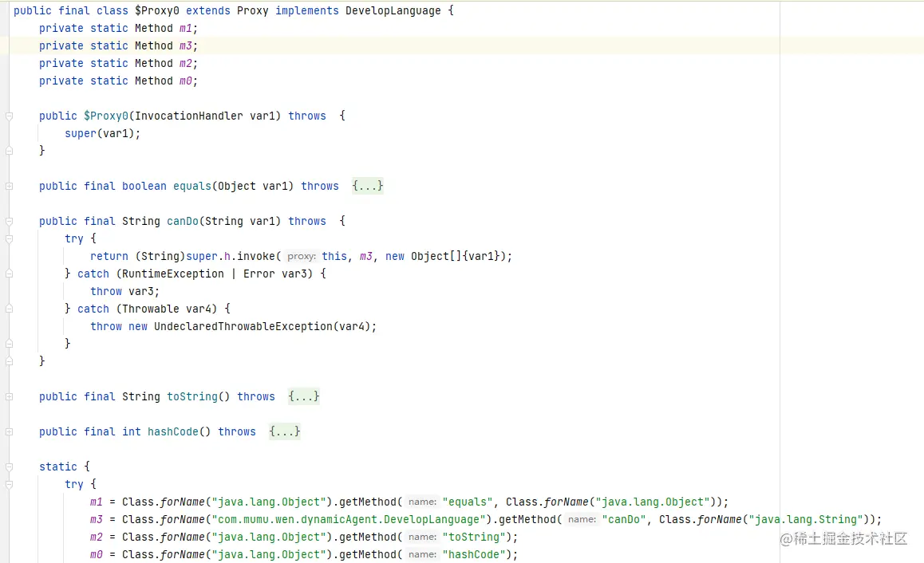Image resolution: width=924 pixels, height=563 pixels.
Task: Collapse the try block inside static initializer via gutter
Action: [9, 485]
